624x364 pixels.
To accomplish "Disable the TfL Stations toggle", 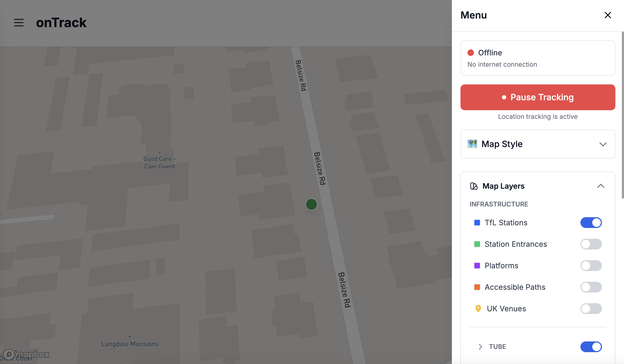I will pos(591,223).
